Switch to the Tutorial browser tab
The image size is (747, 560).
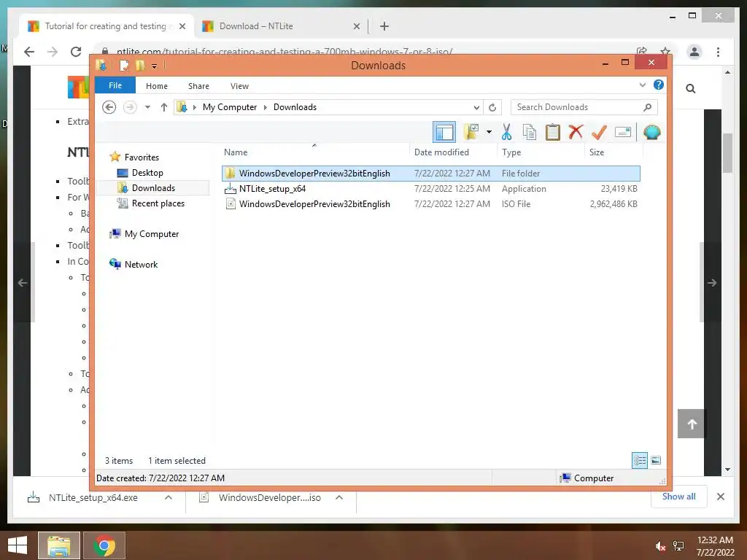tap(107, 26)
